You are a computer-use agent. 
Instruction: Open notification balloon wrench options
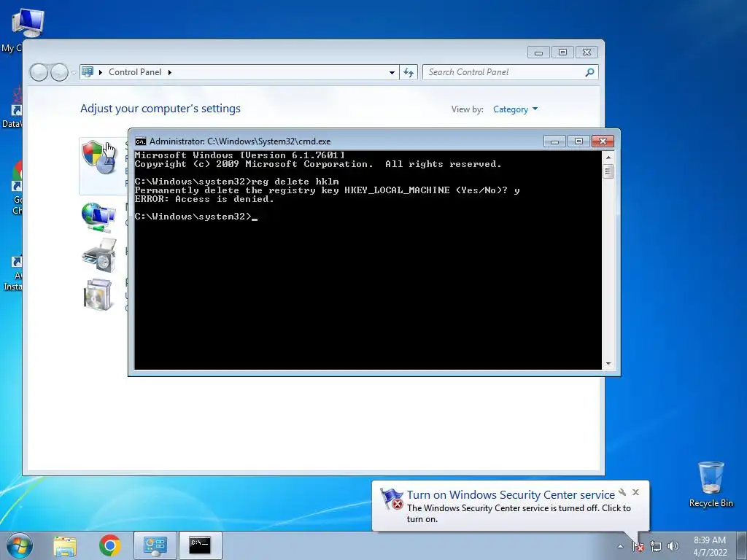tap(622, 492)
